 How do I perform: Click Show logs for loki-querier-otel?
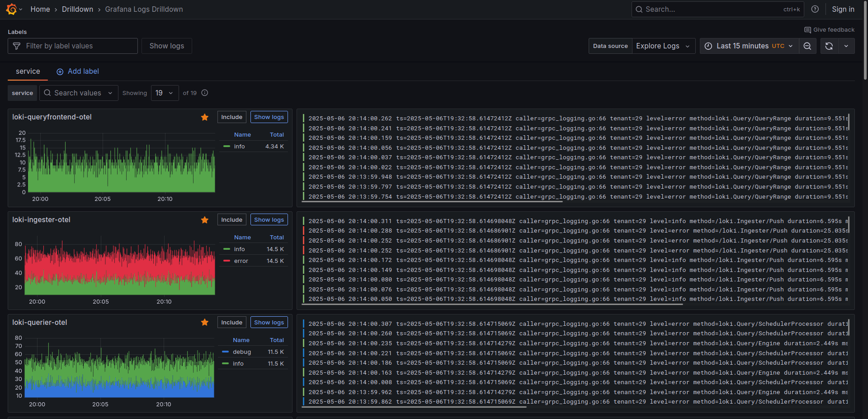(269, 323)
